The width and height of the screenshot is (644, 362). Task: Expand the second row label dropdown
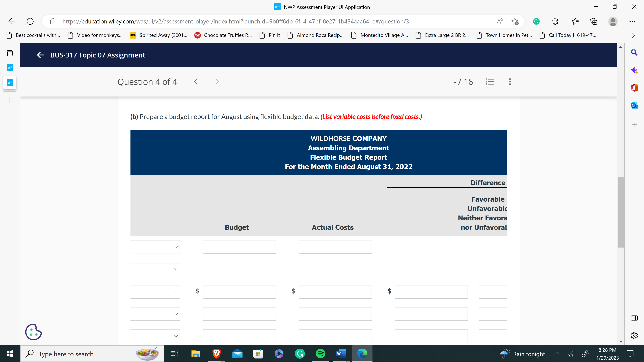[155, 269]
